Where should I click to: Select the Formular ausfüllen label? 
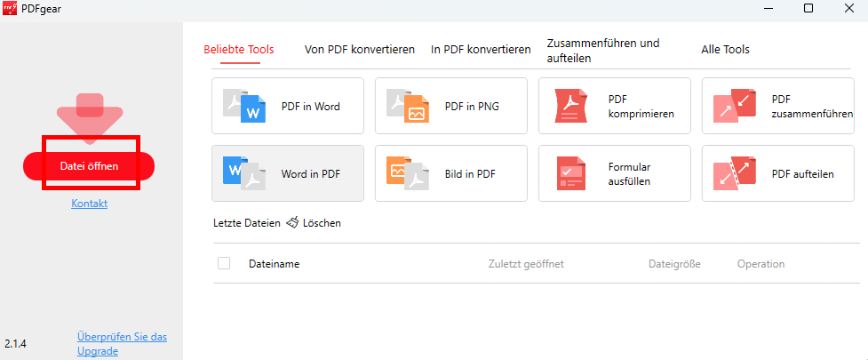pos(629,174)
